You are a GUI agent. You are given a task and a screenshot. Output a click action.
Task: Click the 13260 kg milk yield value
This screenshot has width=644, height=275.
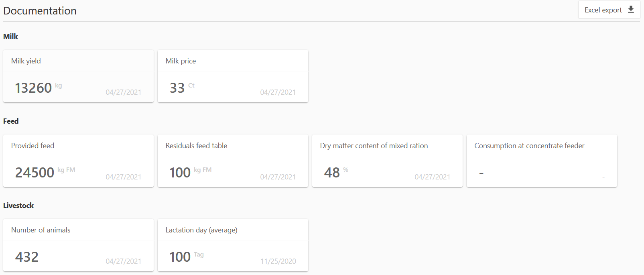click(x=34, y=88)
